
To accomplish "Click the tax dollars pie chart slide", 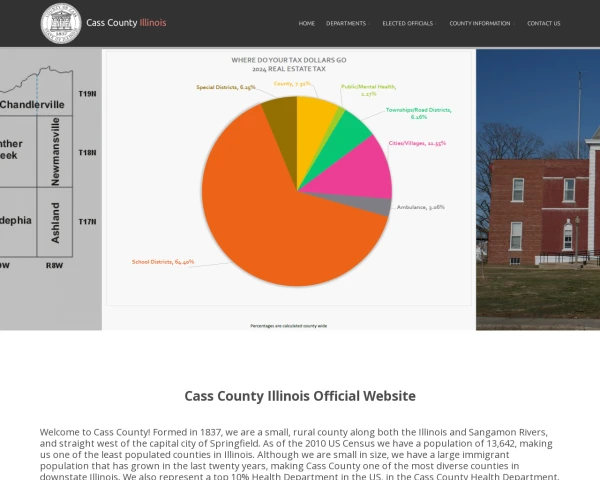I will point(289,189).
